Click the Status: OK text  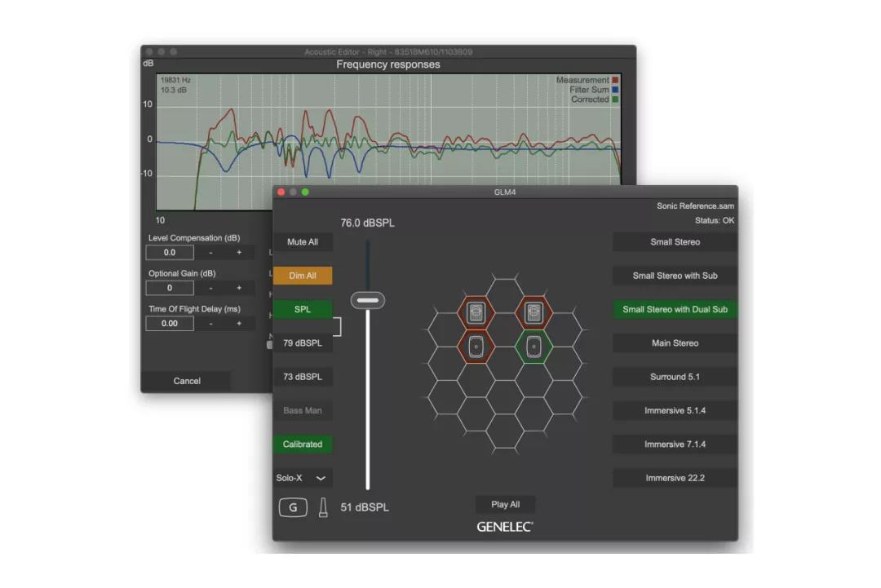click(x=714, y=221)
